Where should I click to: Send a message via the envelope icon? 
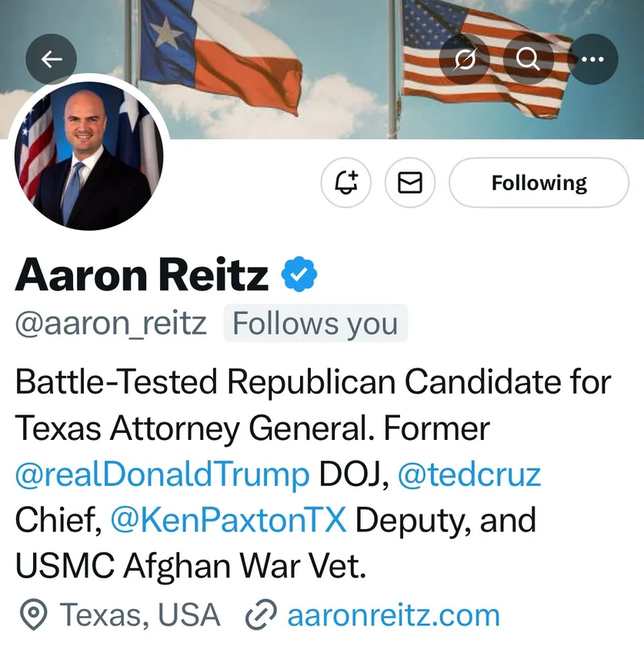pyautogui.click(x=410, y=182)
